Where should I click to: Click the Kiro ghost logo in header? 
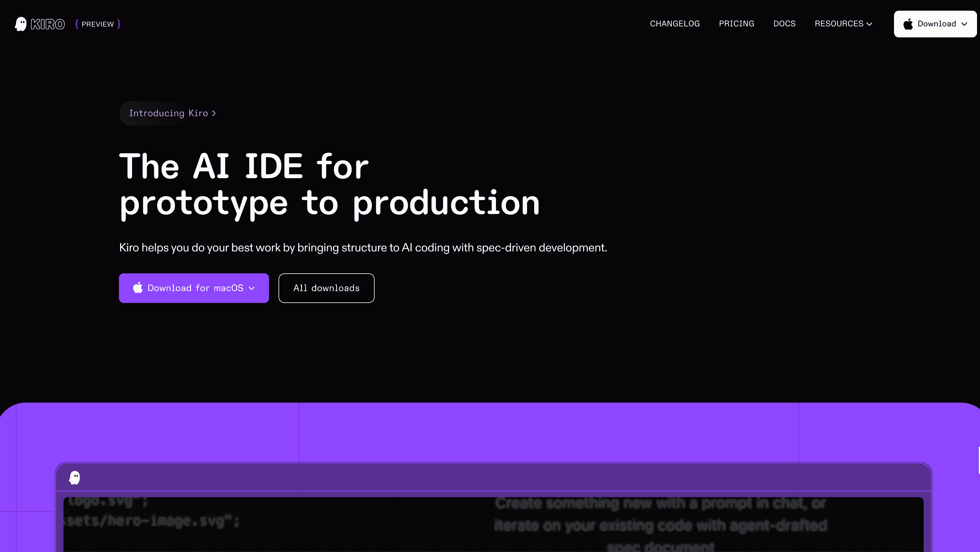pos(20,24)
